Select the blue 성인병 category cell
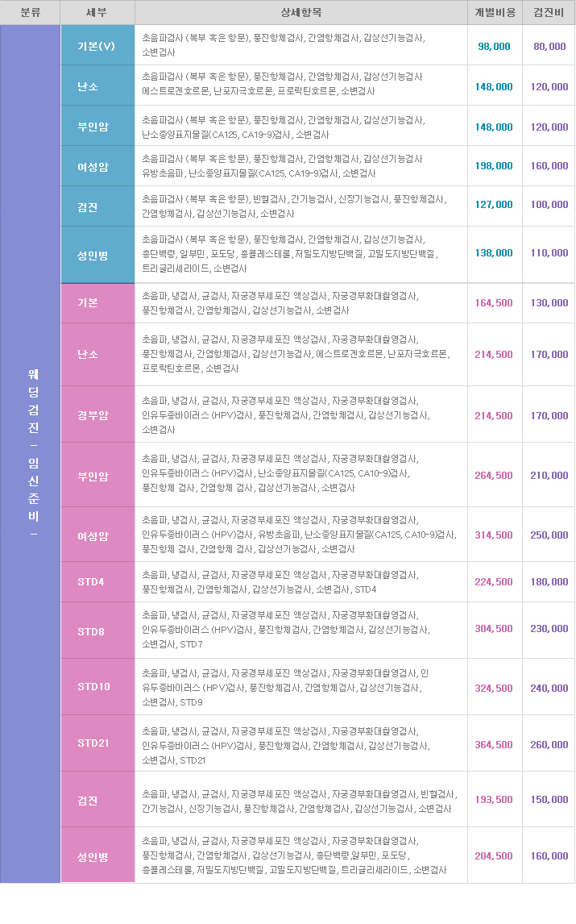This screenshot has height=924, width=576. (x=97, y=255)
